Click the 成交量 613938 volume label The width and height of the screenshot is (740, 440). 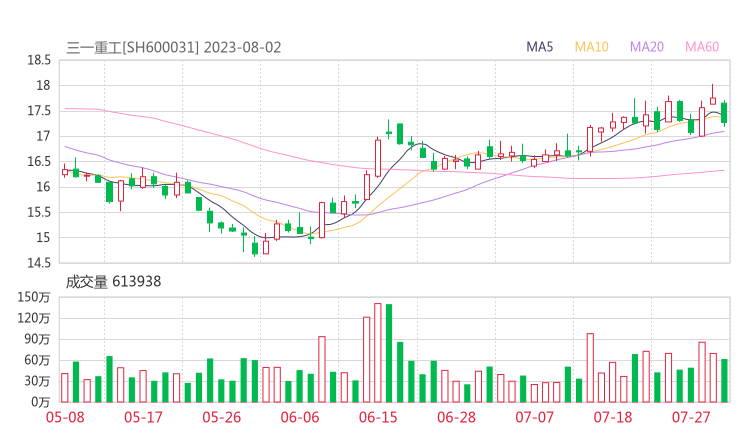(x=113, y=282)
